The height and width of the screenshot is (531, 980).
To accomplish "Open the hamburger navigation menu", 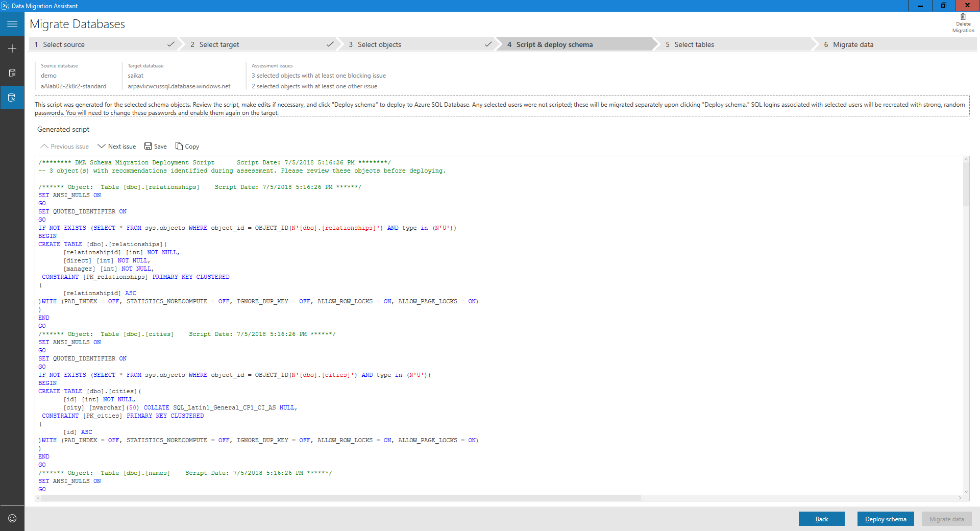I will pyautogui.click(x=12, y=24).
